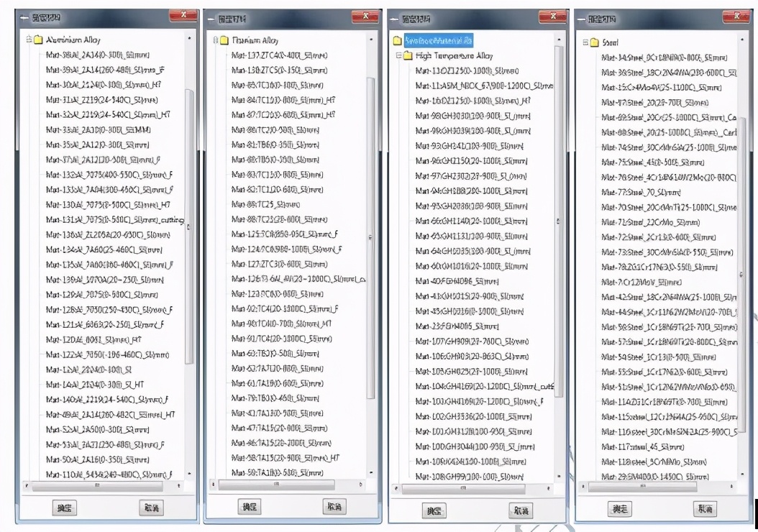Click scroll-down arrow in Aluminum Alloy window
758x532 pixels.
[x=189, y=474]
